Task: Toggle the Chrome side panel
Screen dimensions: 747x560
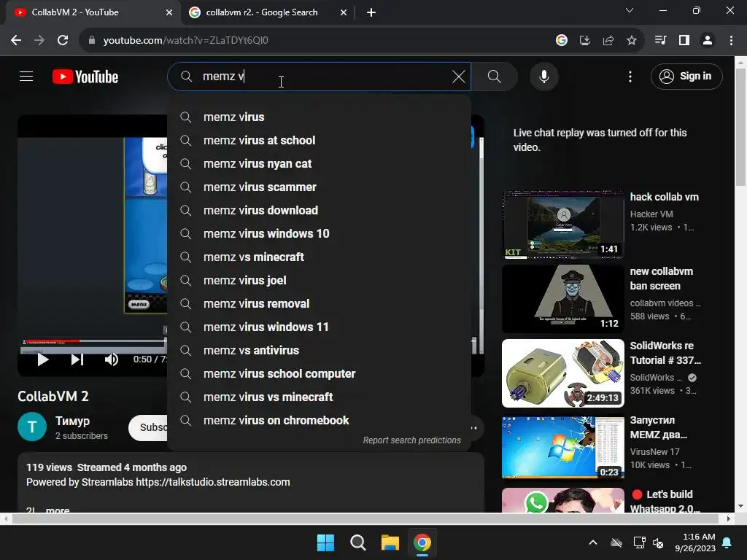Action: (684, 41)
